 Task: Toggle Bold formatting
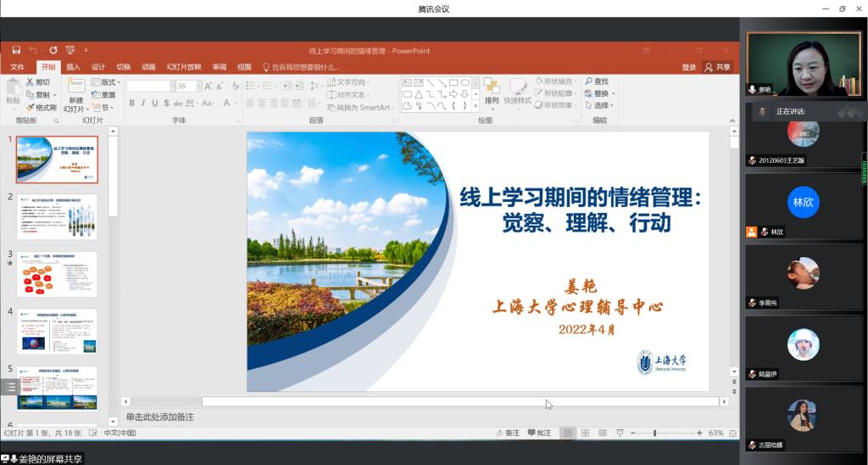pos(131,104)
